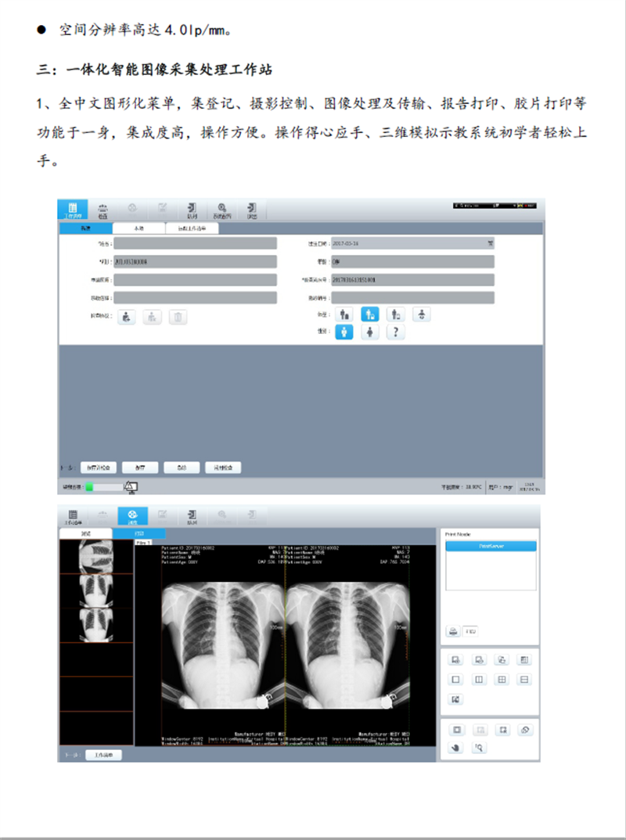The width and height of the screenshot is (626, 840).
Task: Select the eraser tool in the bottom panel
Action: 525,729
